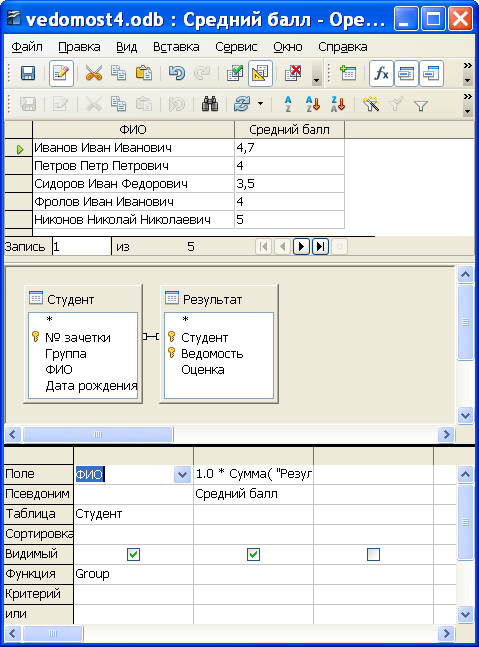Select the Средний балл value 3,5
This screenshot has height=647, width=479.
click(289, 184)
